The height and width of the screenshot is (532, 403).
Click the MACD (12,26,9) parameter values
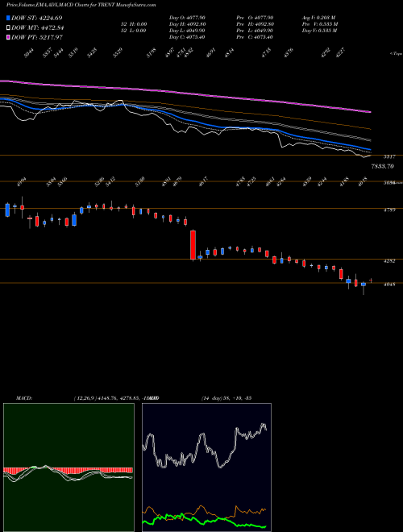click(x=116, y=398)
